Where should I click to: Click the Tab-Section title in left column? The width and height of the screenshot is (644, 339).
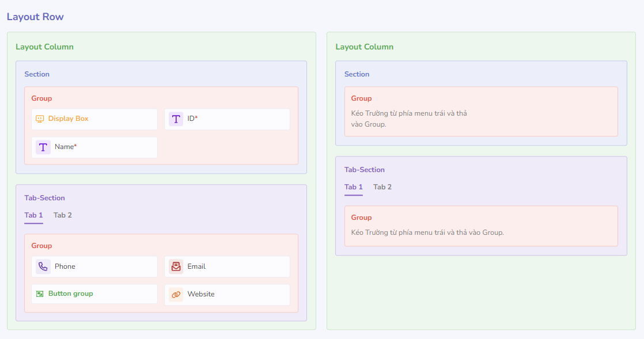(x=44, y=198)
